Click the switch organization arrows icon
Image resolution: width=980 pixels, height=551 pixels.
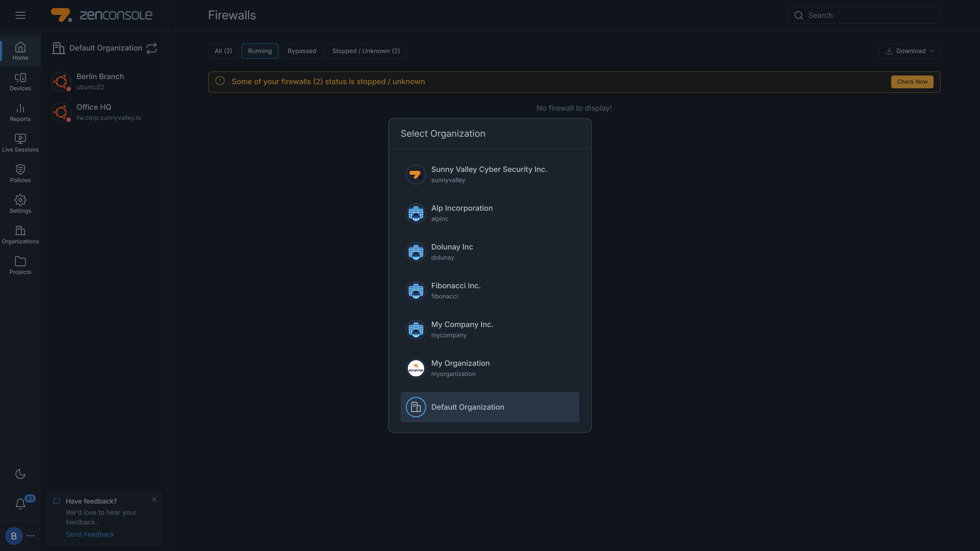pos(151,48)
